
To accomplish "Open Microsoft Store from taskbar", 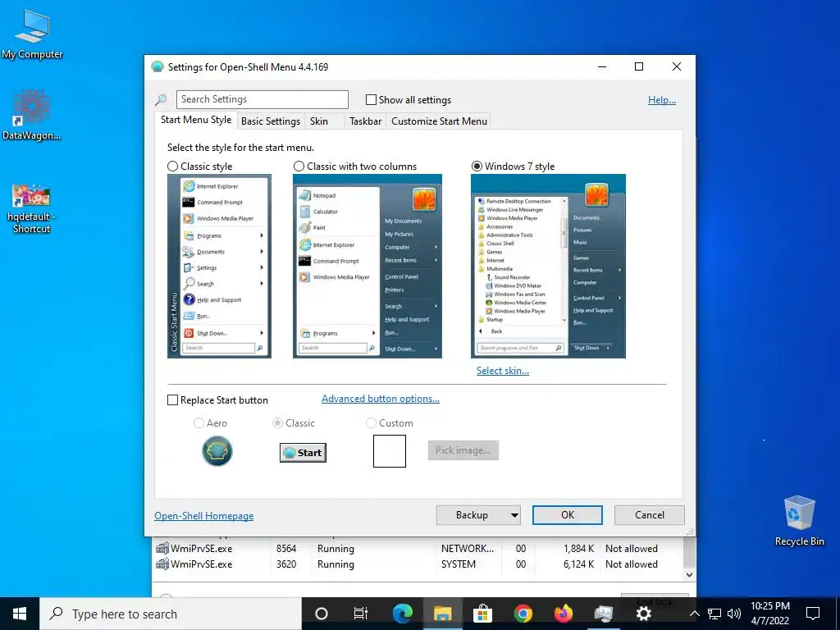I will (x=482, y=614).
